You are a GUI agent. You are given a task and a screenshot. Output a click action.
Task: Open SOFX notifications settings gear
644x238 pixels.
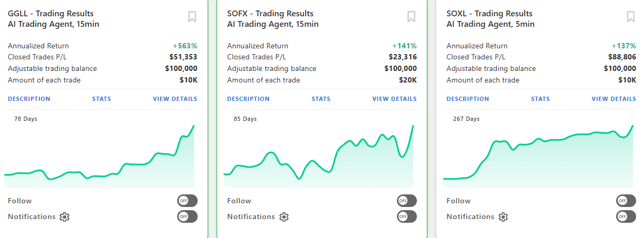tap(284, 217)
